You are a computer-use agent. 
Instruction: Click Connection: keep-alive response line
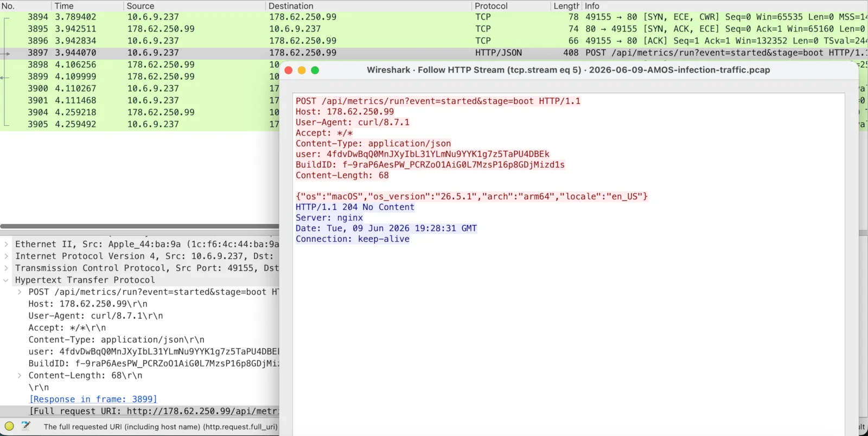353,239
